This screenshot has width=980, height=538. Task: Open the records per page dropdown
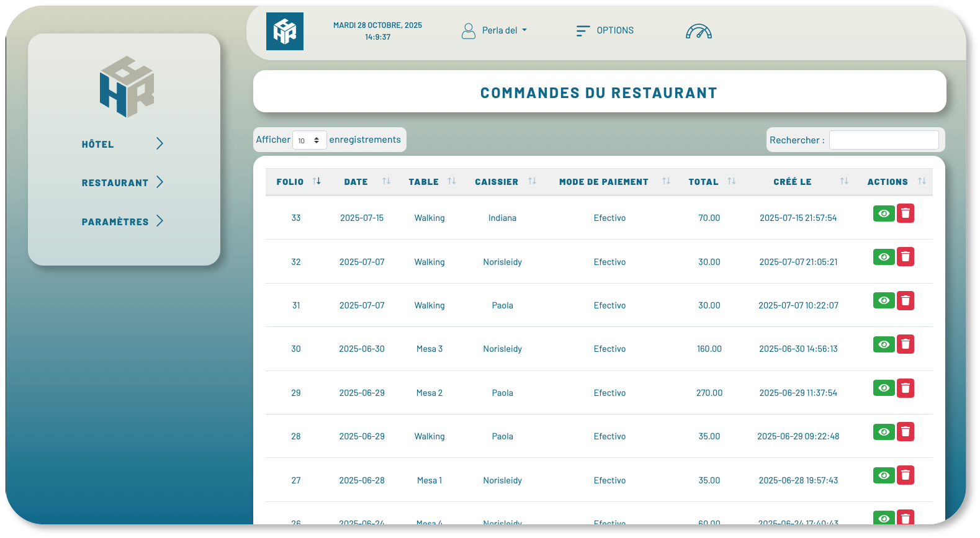point(309,140)
